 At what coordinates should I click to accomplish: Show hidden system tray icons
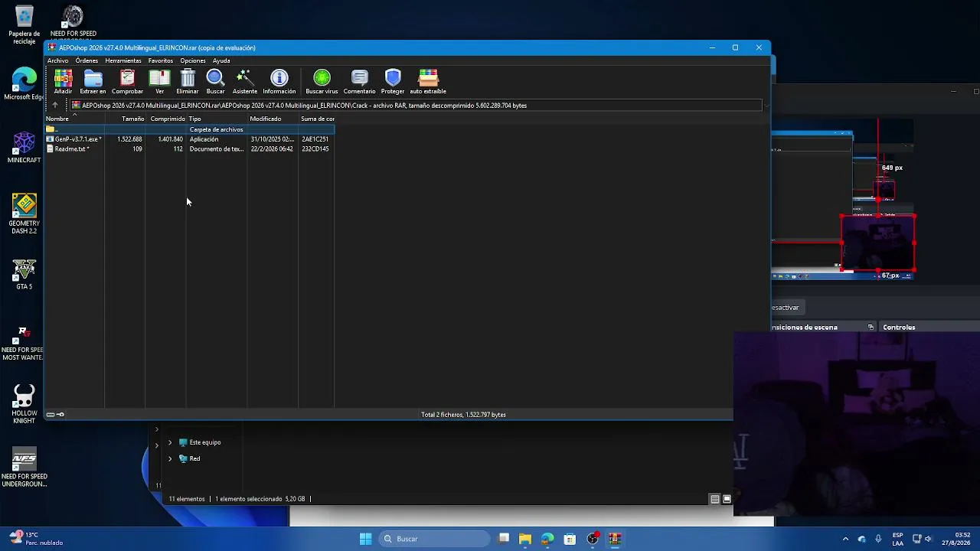845,539
